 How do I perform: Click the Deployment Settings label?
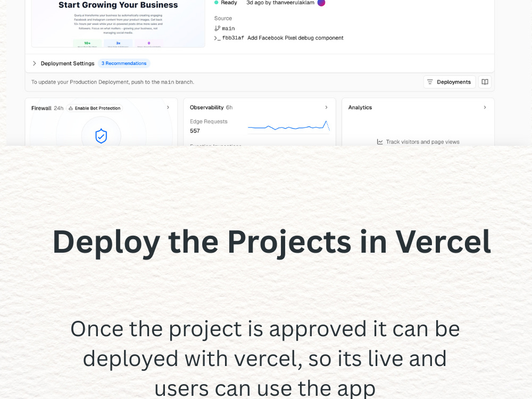68,63
